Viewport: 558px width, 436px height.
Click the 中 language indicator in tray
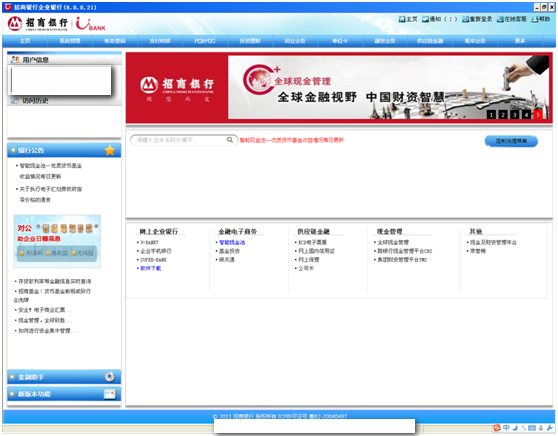(506, 427)
